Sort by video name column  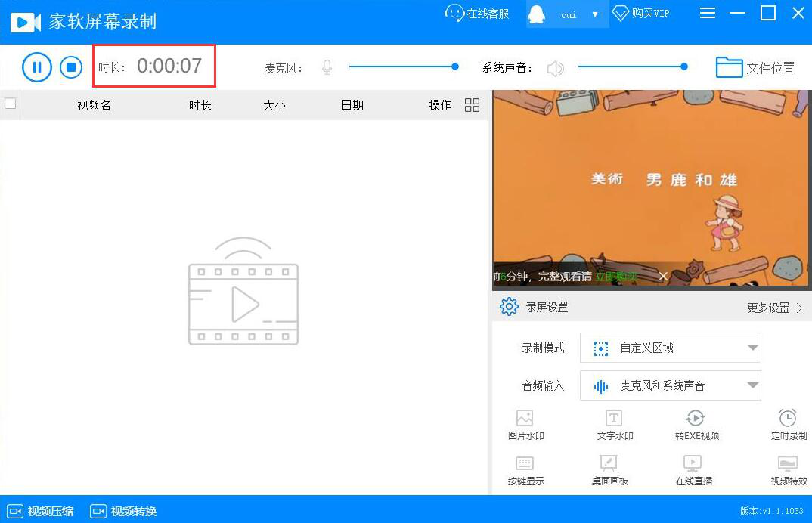[x=94, y=105]
